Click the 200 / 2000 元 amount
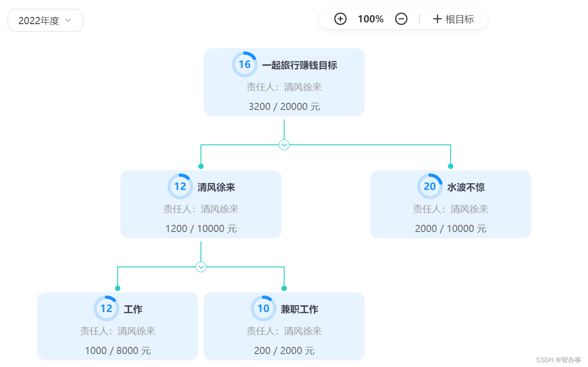 coord(284,351)
